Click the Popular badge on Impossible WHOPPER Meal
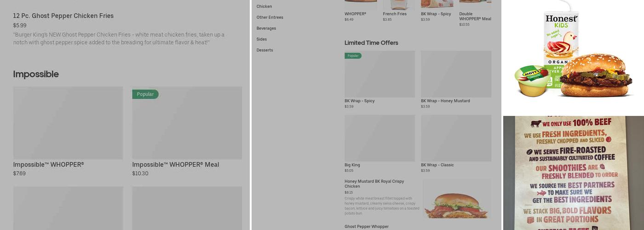Viewport: 644px width, 230px height. [145, 94]
